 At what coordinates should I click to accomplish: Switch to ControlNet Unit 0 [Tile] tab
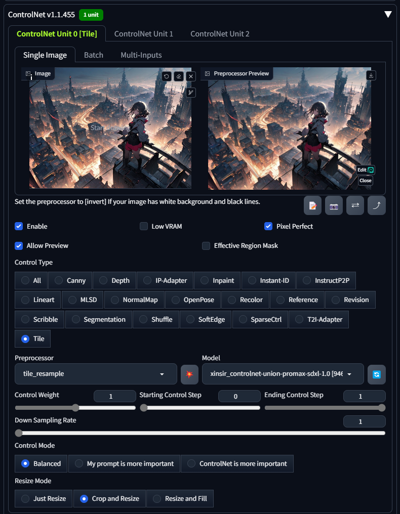coord(57,34)
